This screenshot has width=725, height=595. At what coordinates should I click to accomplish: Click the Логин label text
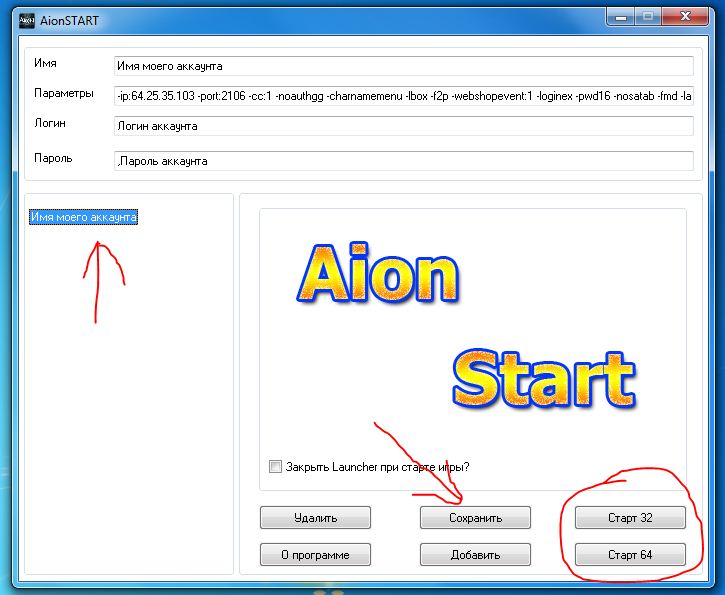pyautogui.click(x=50, y=123)
